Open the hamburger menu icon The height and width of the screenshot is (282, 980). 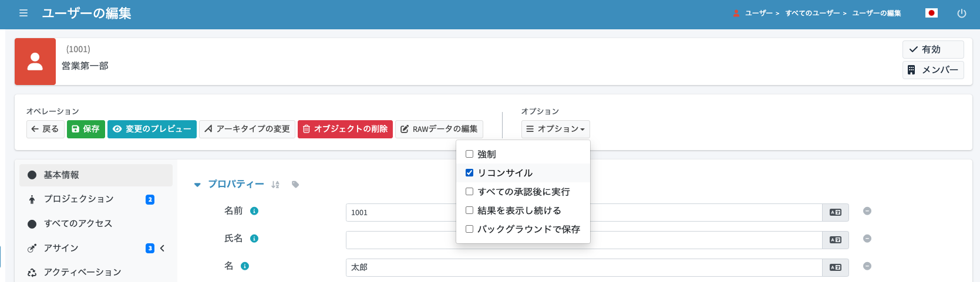(23, 13)
